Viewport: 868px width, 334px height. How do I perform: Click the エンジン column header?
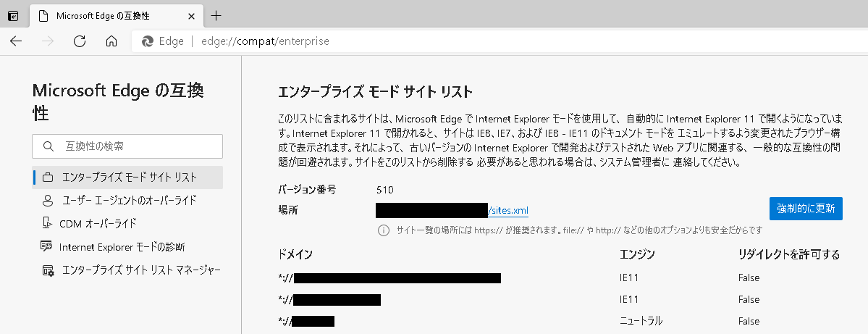pos(637,254)
